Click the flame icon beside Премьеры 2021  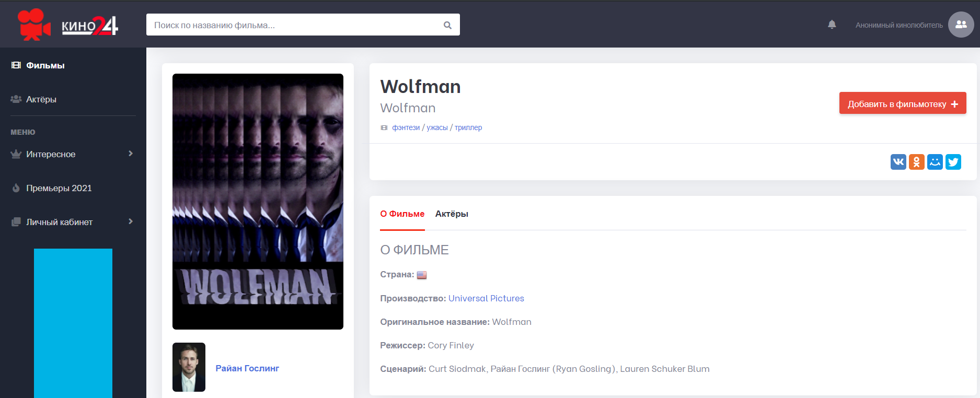[x=16, y=188]
